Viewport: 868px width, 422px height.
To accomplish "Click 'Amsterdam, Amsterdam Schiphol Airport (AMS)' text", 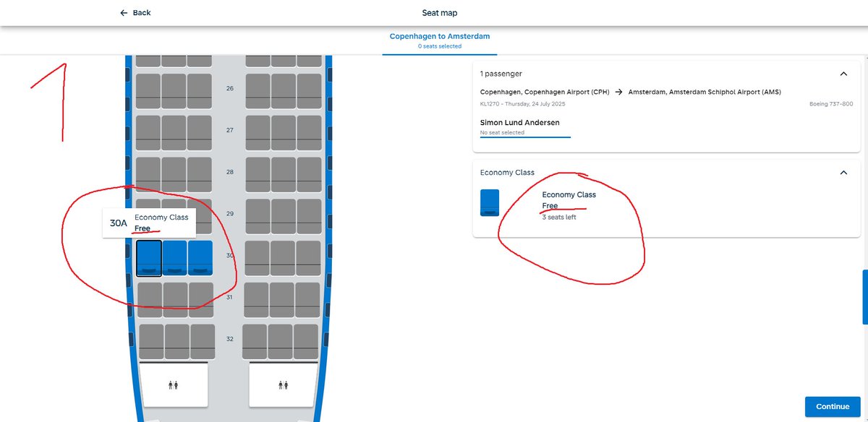I will [x=705, y=92].
